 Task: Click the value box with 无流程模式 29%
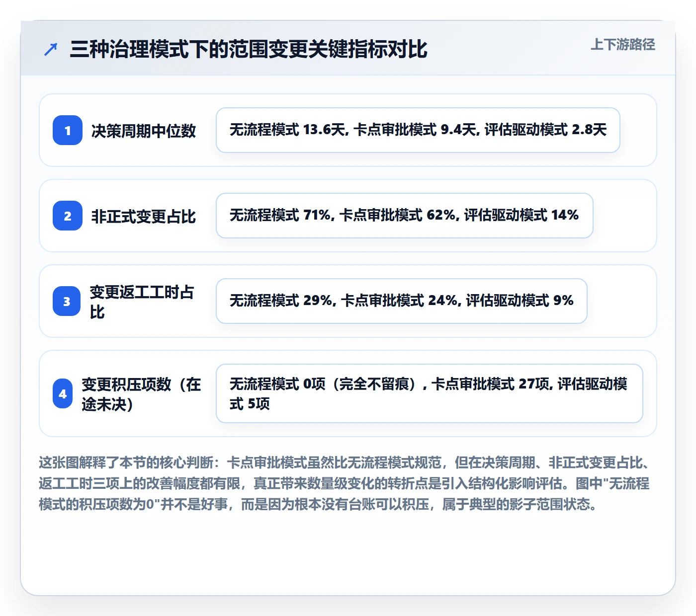pos(402,301)
